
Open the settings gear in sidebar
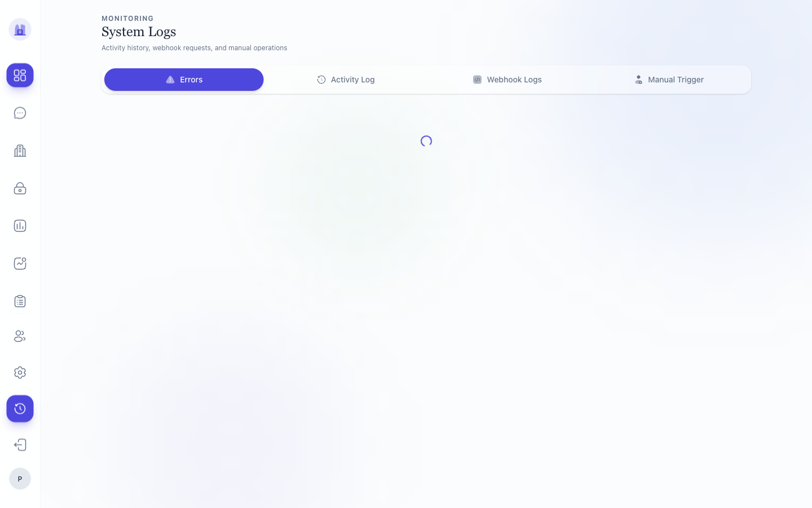pyautogui.click(x=20, y=373)
